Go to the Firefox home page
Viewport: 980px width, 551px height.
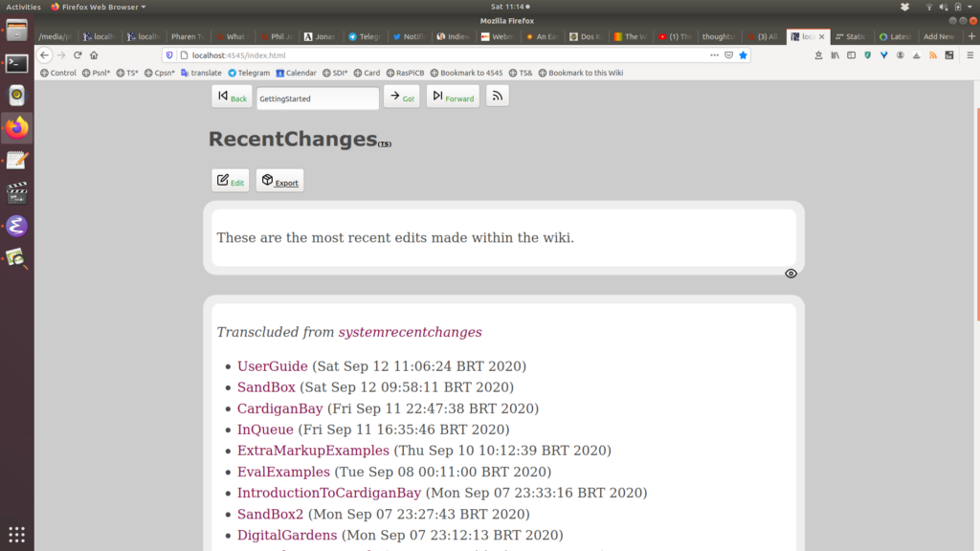pyautogui.click(x=94, y=55)
